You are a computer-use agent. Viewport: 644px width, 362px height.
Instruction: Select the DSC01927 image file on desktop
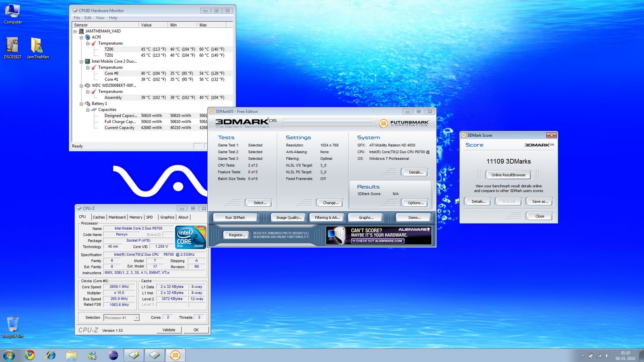point(12,48)
